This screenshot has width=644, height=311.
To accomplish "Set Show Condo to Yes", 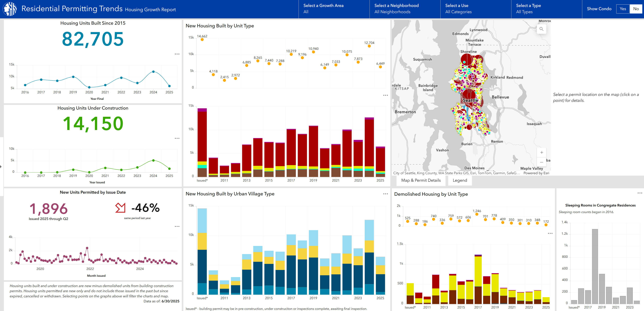I will pos(623,9).
